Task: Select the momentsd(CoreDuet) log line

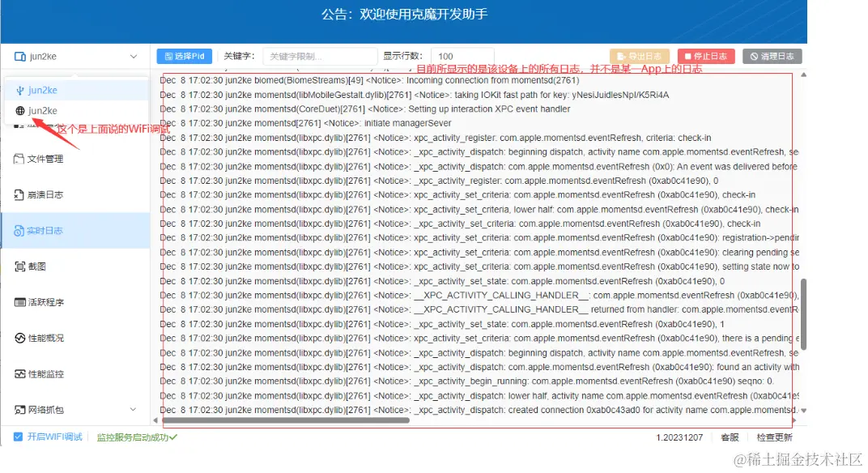Action: (365, 109)
